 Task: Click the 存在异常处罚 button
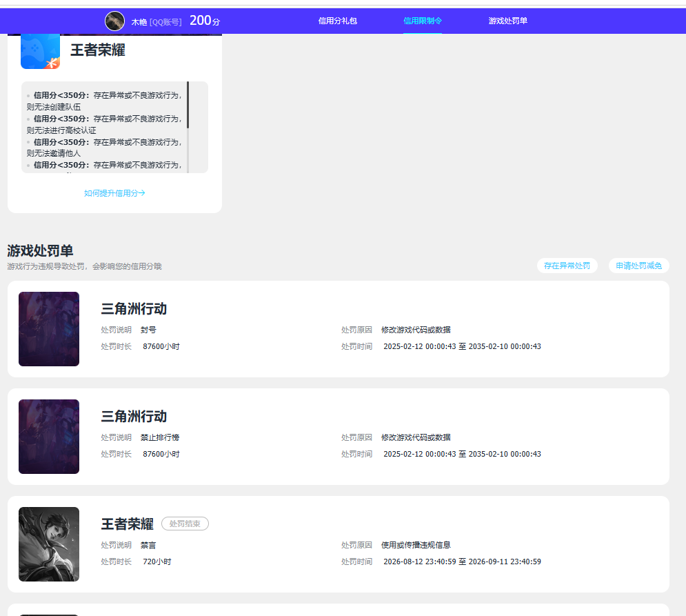point(567,266)
